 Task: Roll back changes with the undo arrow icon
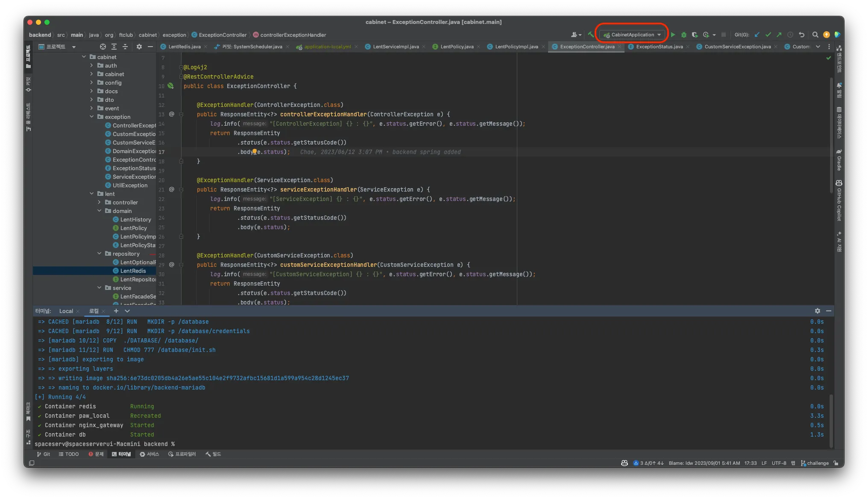(801, 35)
